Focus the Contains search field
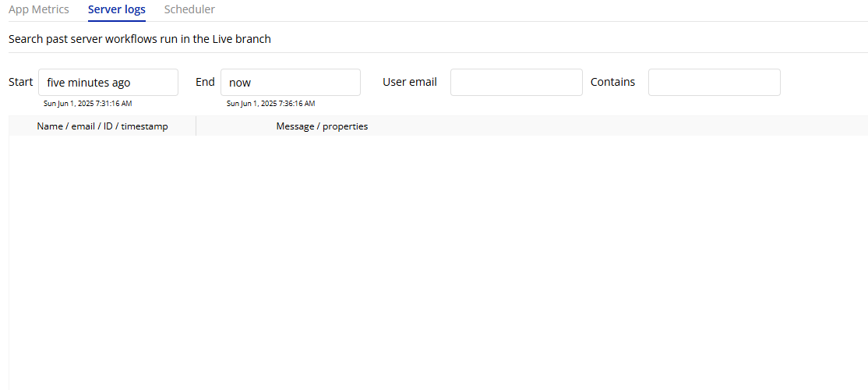 pos(714,83)
